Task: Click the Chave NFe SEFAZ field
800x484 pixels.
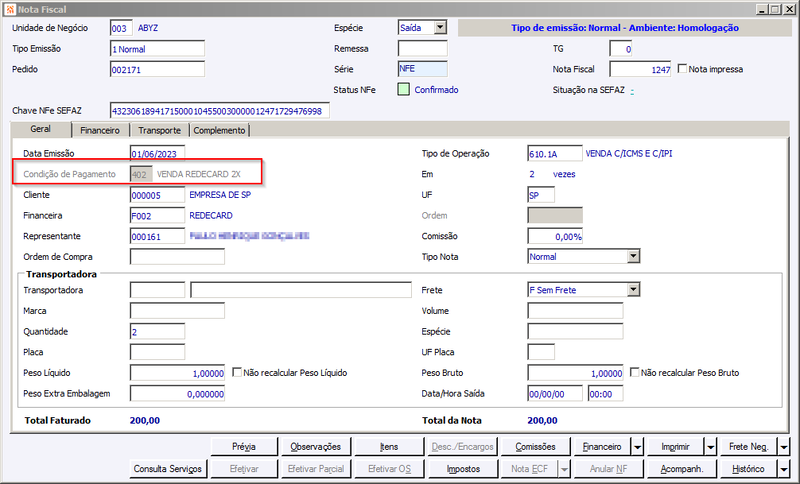Action: (220, 111)
